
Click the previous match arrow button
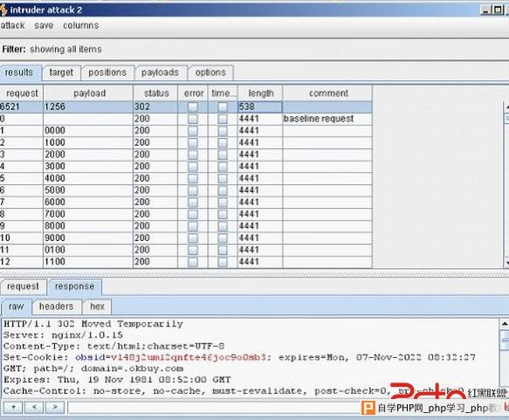(x=34, y=407)
